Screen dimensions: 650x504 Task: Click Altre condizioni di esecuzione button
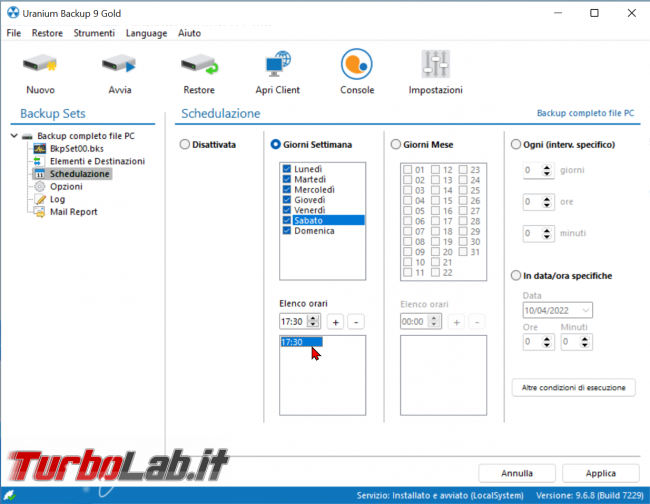(x=573, y=388)
